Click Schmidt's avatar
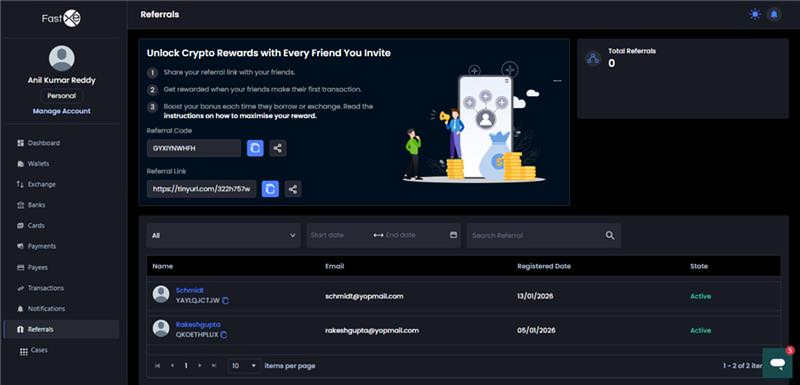This screenshot has width=800, height=385. pos(161,294)
